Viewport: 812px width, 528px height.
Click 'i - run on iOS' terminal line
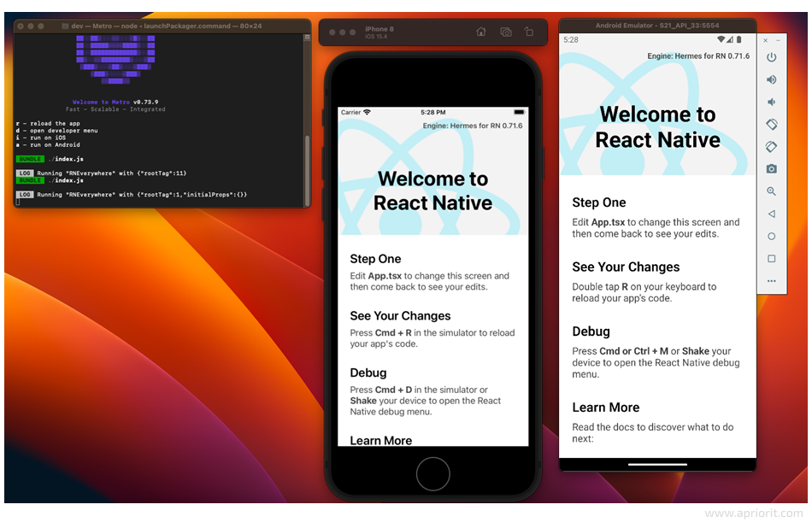(41, 138)
